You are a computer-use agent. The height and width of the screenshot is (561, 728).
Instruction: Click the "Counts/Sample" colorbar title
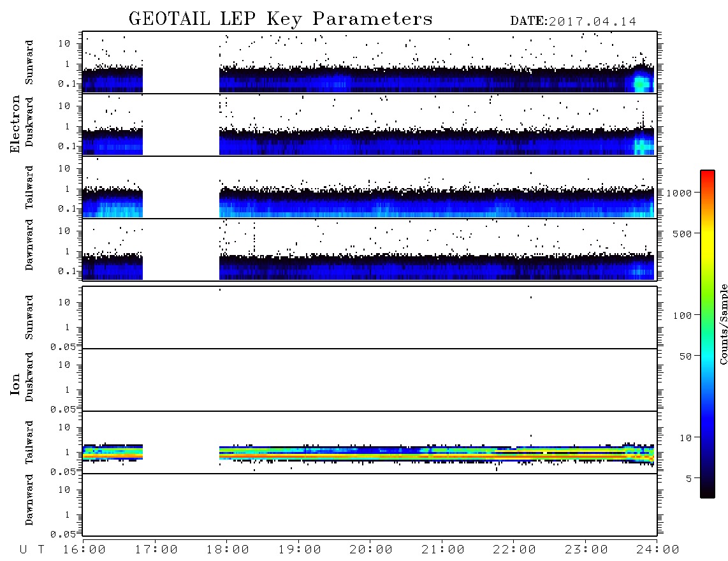click(x=724, y=324)
